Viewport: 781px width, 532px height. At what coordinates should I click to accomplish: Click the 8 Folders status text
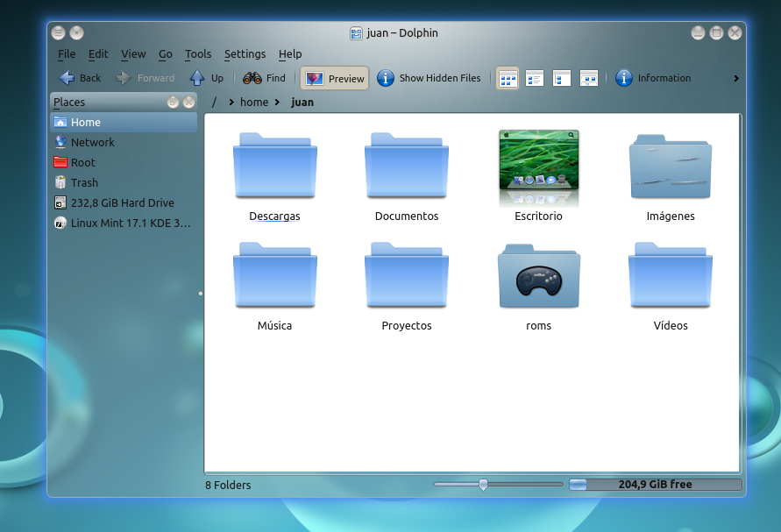coord(228,486)
